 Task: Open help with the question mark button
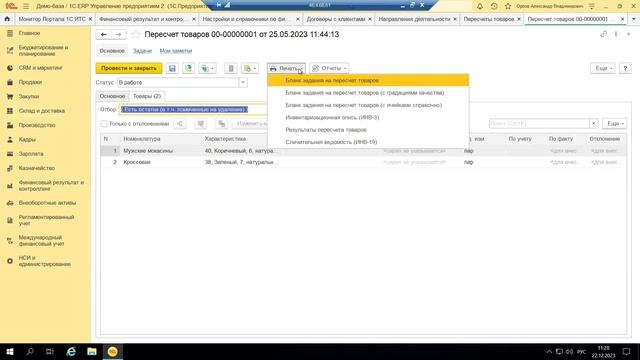tap(625, 68)
